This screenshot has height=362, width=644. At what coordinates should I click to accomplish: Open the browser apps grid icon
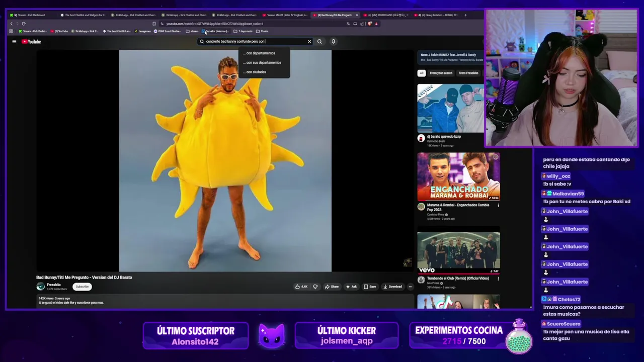tap(11, 31)
